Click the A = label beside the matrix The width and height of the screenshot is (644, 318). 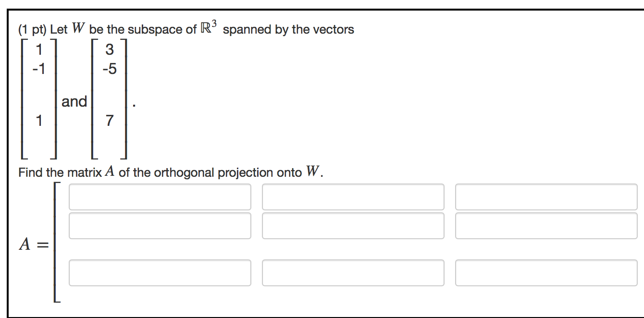pos(32,244)
